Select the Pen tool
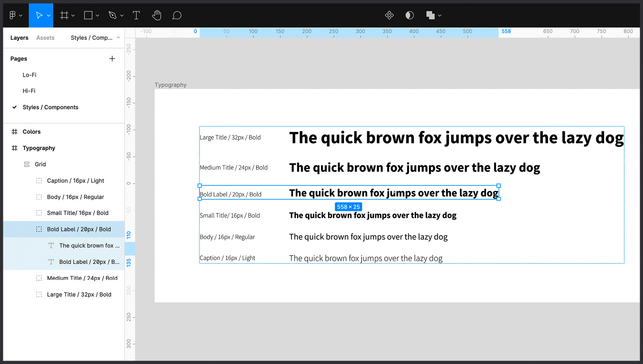This screenshot has width=643, height=364. tap(113, 15)
